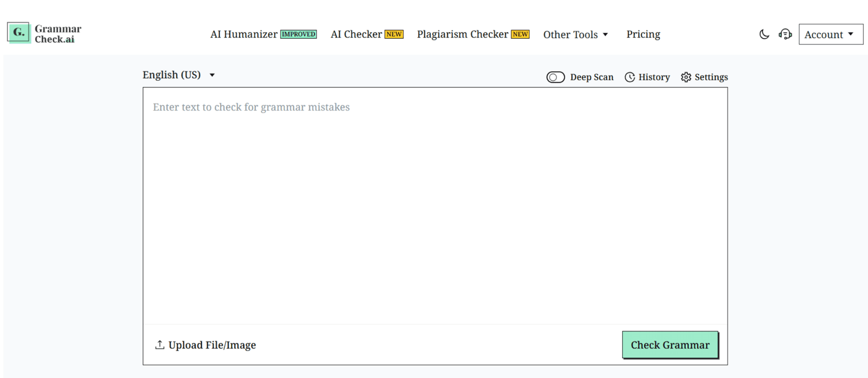Open History label link
Viewport: 868px width, 378px height.
click(x=654, y=77)
